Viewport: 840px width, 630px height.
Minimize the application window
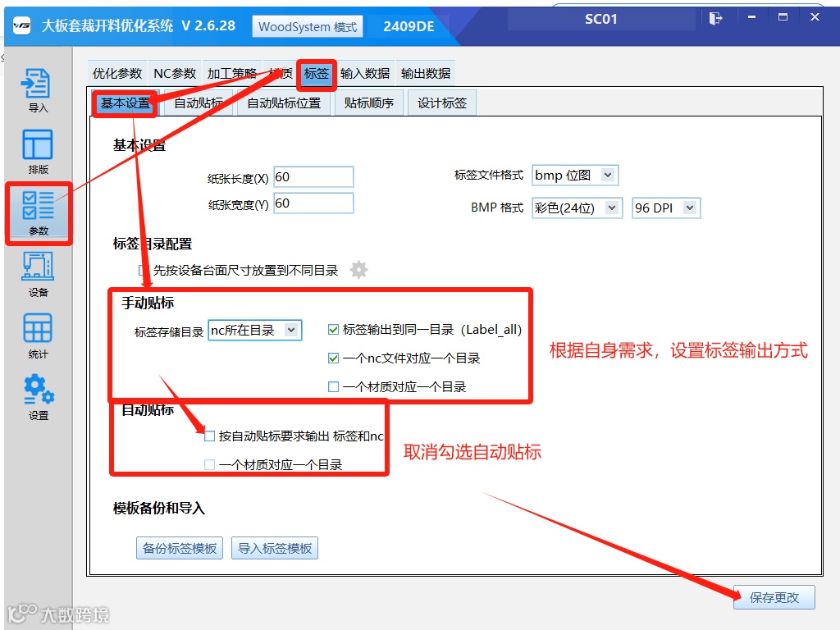[x=751, y=18]
